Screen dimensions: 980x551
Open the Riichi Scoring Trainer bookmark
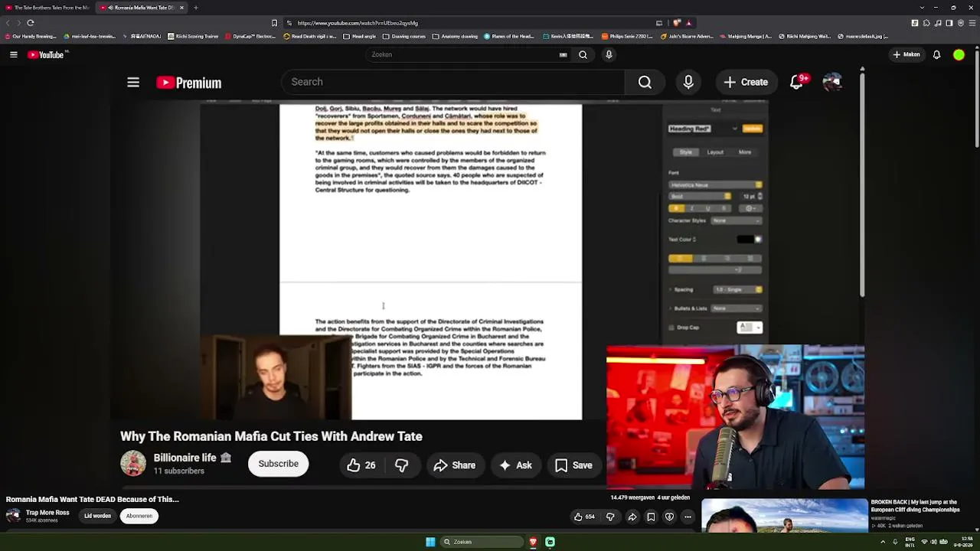click(x=193, y=36)
